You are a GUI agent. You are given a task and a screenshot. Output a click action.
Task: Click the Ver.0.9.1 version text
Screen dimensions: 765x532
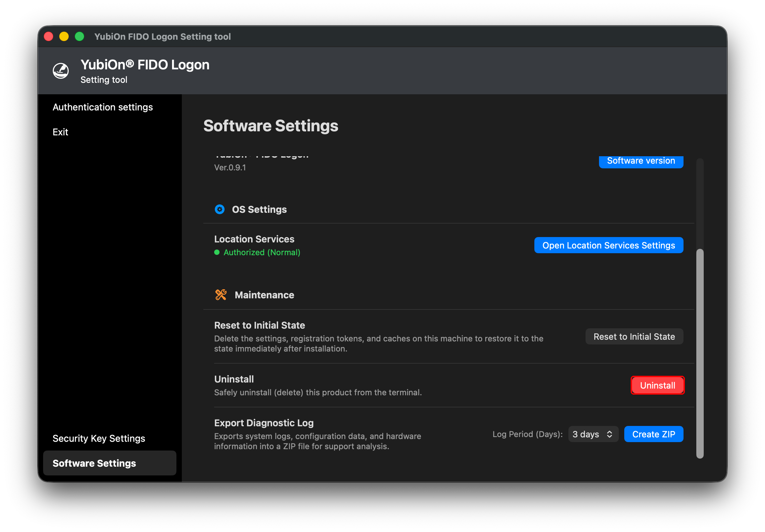(x=230, y=167)
